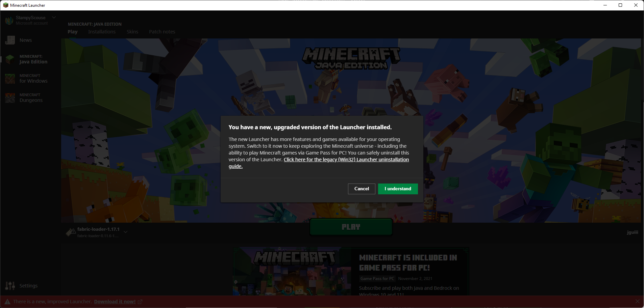Select the Java Edition grass block icon
This screenshot has height=308, width=644.
[x=10, y=59]
